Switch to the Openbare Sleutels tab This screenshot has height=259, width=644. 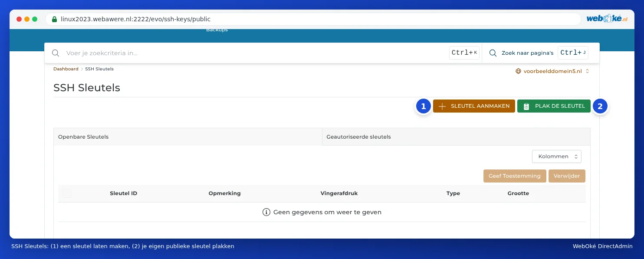tap(187, 137)
